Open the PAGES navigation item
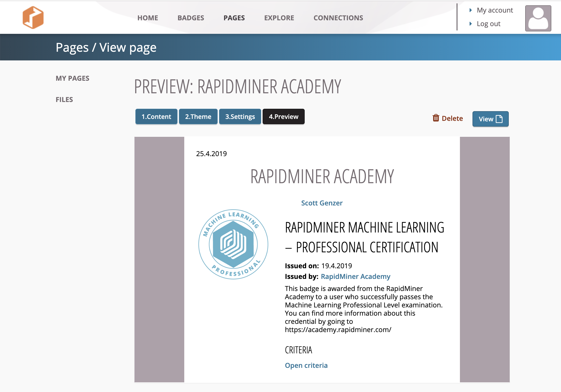 tap(234, 18)
